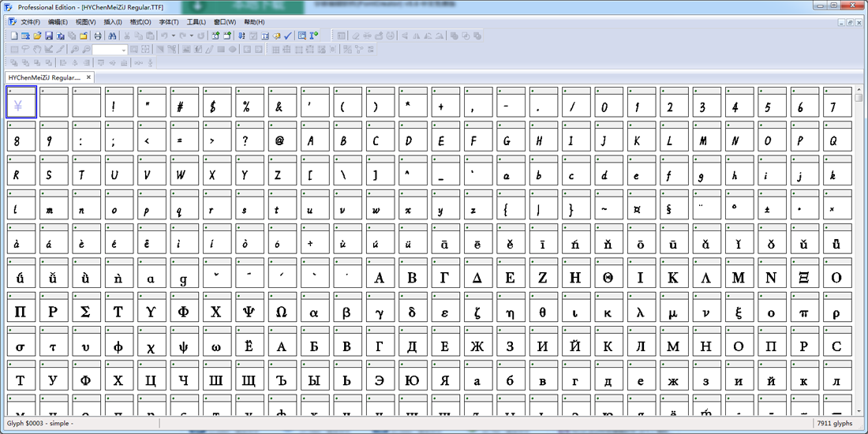Click the show grid icon
This screenshot has height=434, width=868.
[275, 49]
